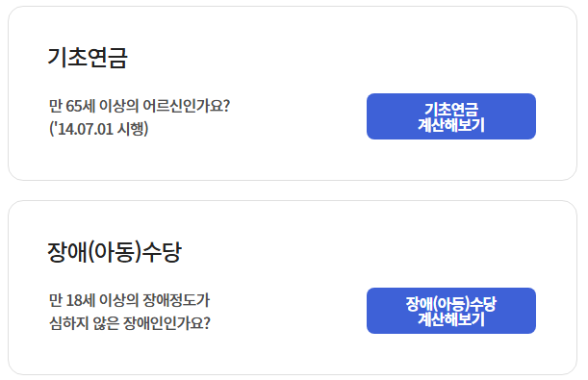
Task: Select the 장애(아동)수당 card heading
Action: pos(115,252)
